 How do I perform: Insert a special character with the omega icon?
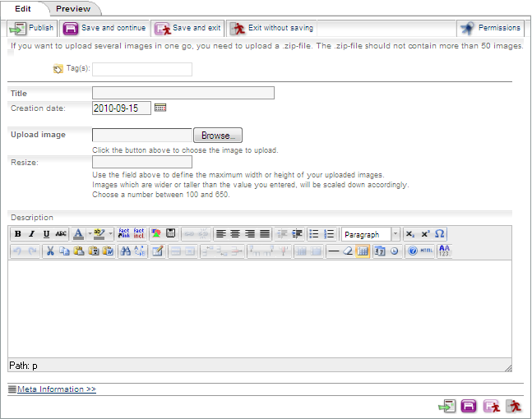440,234
